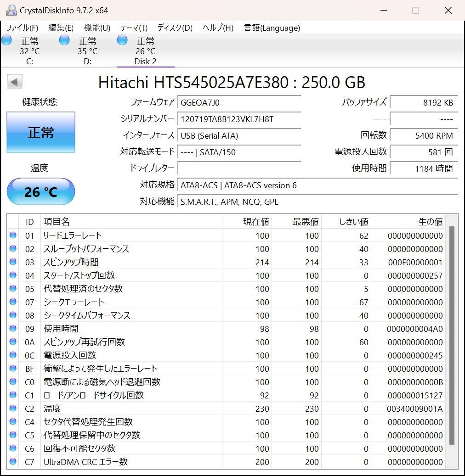This screenshot has height=476, width=465.
Task: Switch to the Disk 2 tab
Action: (x=145, y=61)
